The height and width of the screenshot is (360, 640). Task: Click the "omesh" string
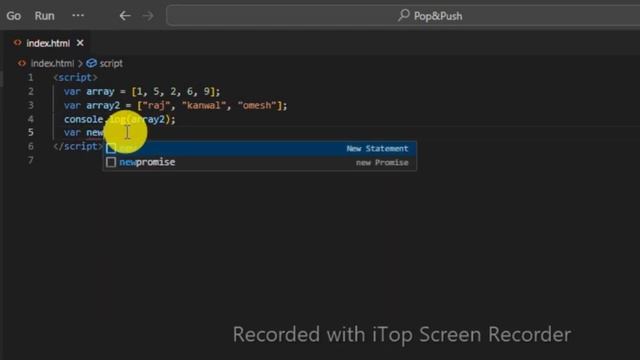pos(257,105)
